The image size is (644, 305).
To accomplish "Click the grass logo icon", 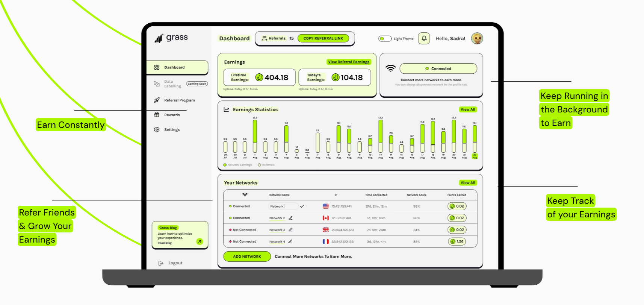I will pos(159,38).
